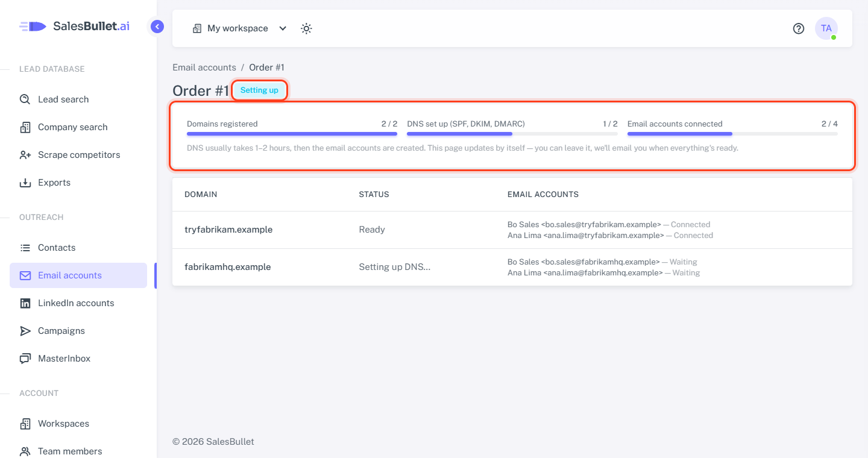Click the Domains registered progress bar

coord(292,134)
